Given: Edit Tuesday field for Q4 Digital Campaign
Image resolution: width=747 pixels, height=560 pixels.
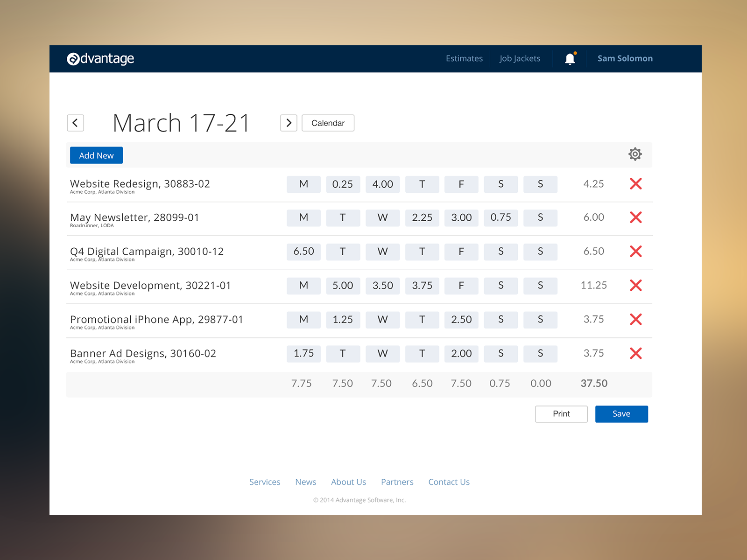Looking at the screenshot, I should point(343,252).
